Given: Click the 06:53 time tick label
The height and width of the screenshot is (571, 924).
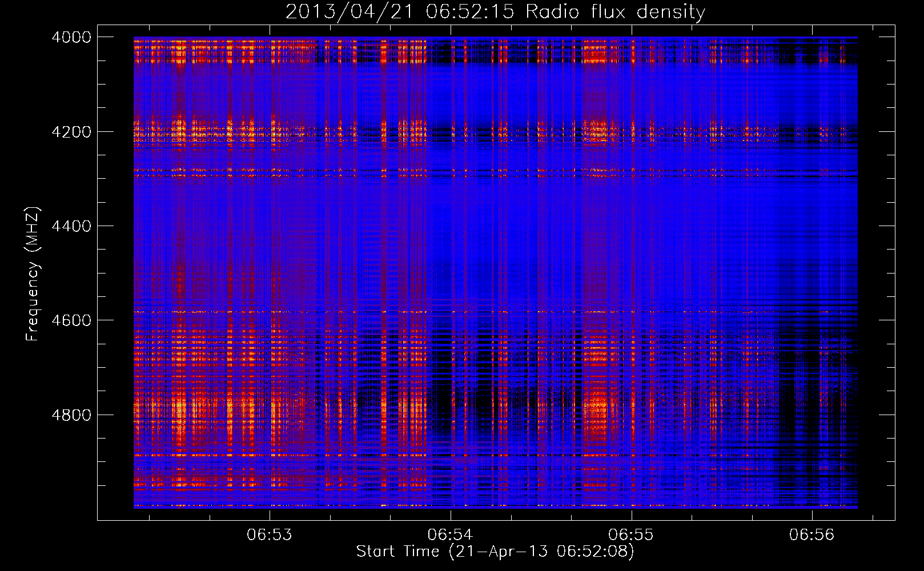Looking at the screenshot, I should coord(270,534).
